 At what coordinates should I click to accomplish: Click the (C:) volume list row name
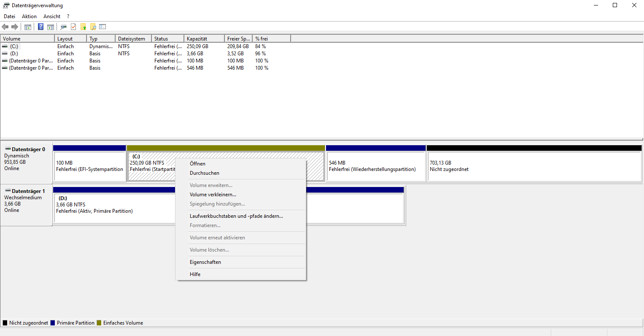(x=14, y=46)
